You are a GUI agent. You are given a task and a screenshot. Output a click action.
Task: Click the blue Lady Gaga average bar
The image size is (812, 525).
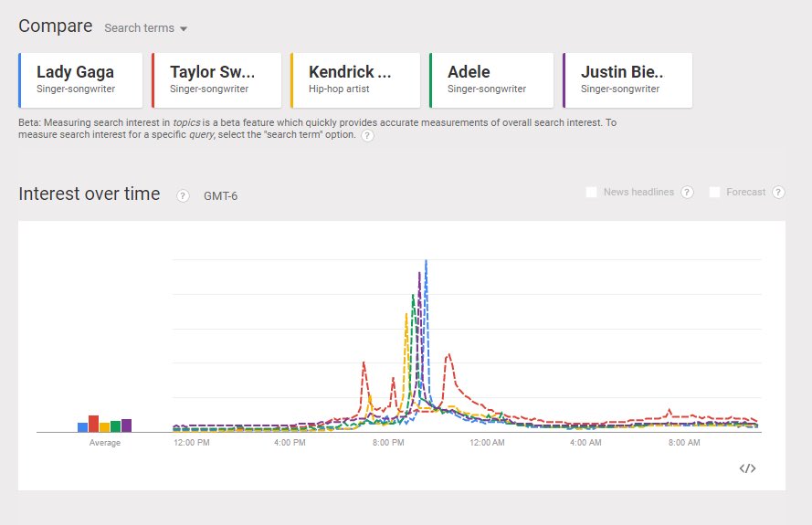(x=82, y=427)
